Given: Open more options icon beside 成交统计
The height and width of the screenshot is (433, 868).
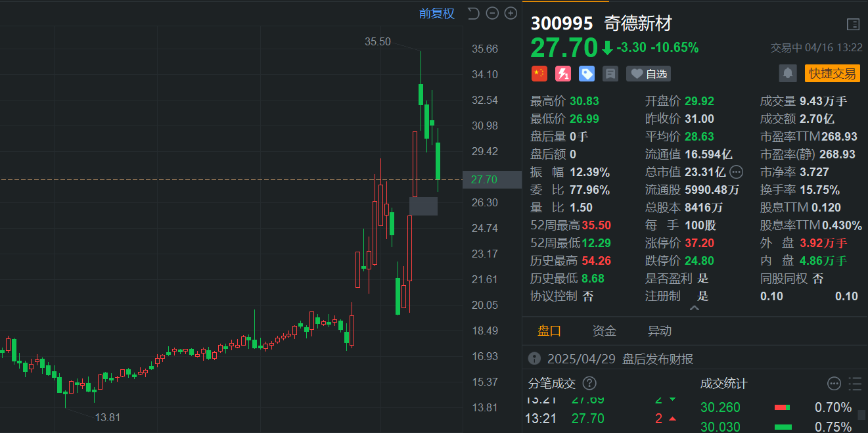Looking at the screenshot, I should 834,383.
